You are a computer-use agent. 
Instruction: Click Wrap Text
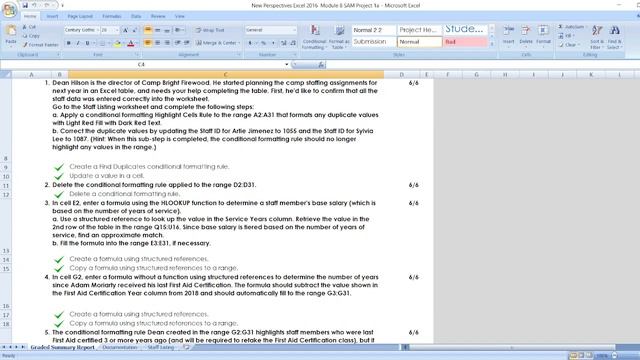(210, 30)
